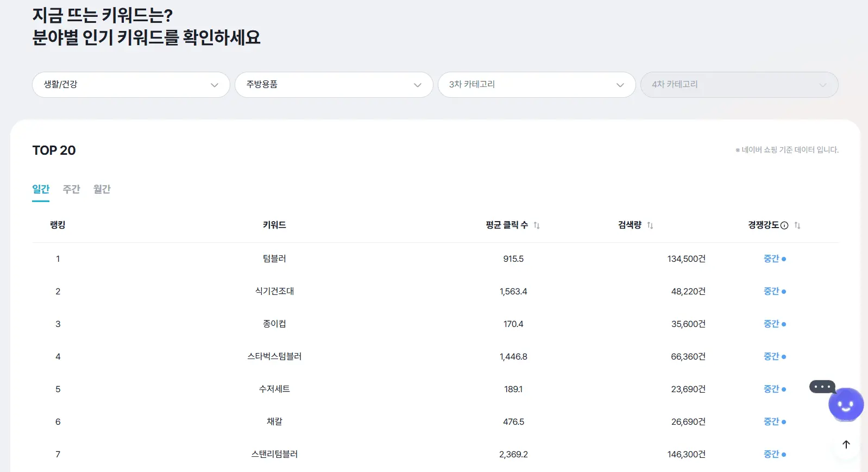Click the 476.5 average clicks value
Image resolution: width=868 pixels, height=472 pixels.
pos(513,421)
